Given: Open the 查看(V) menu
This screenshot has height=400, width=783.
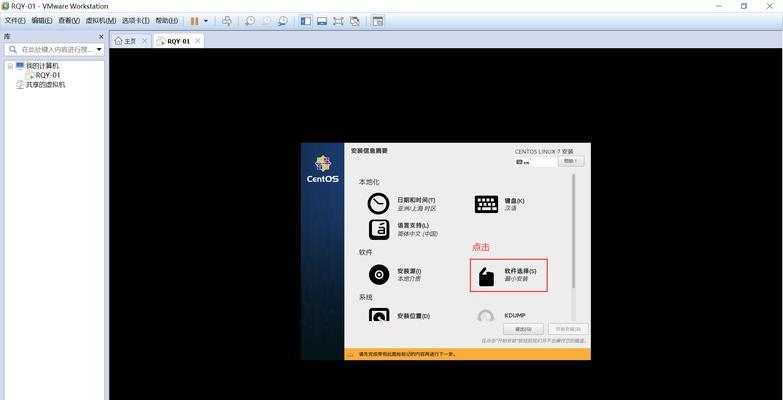Looking at the screenshot, I should pos(68,21).
